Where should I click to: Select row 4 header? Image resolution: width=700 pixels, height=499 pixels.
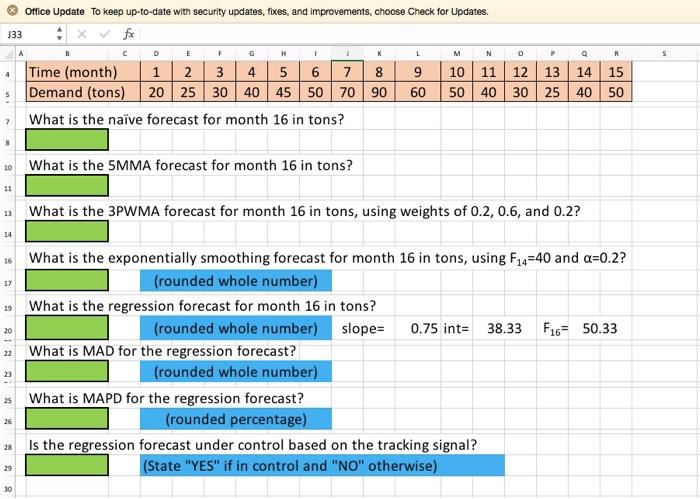point(8,74)
